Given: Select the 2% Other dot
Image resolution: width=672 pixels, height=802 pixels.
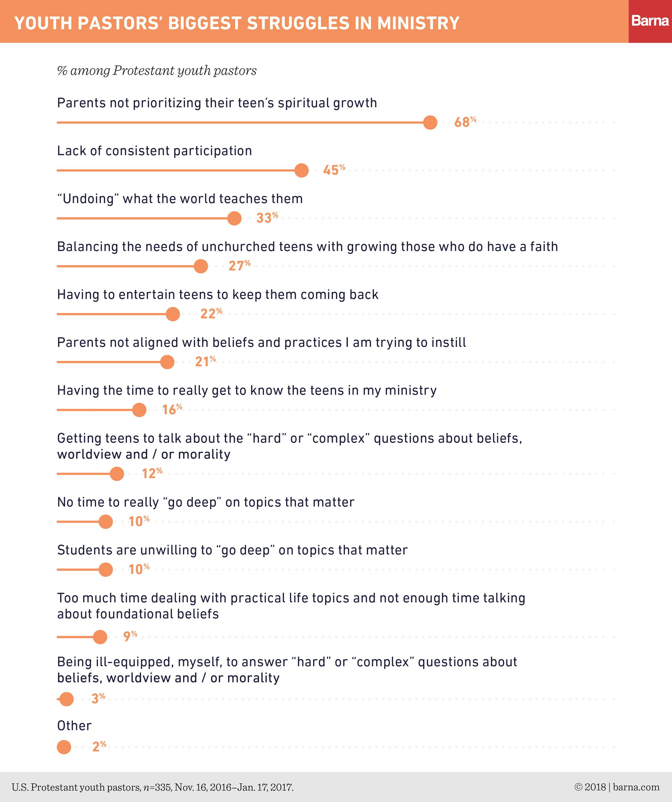Looking at the screenshot, I should tap(64, 747).
